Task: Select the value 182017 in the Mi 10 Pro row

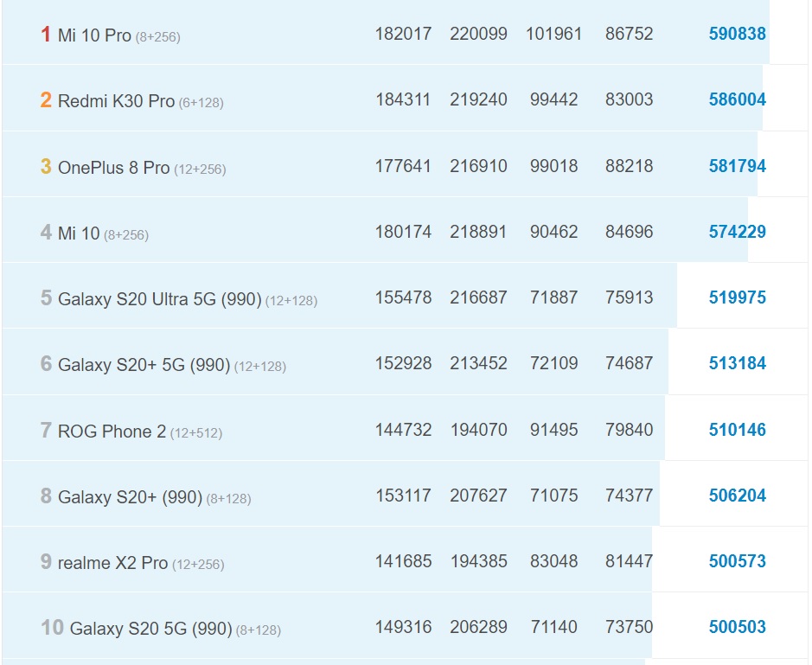Action: click(403, 34)
